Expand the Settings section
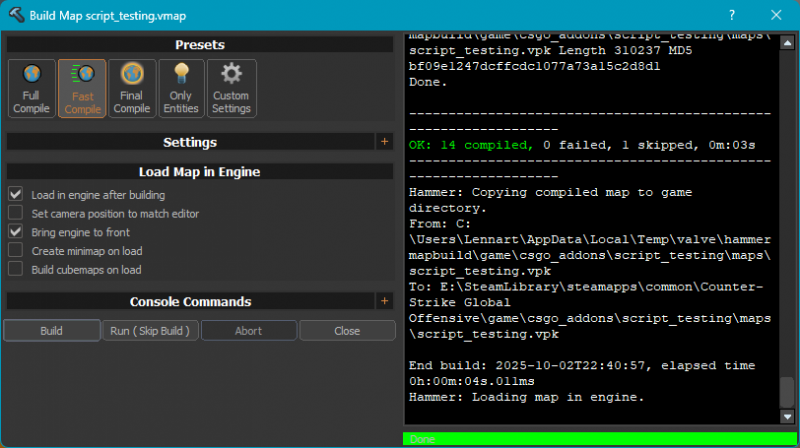The height and width of the screenshot is (448, 800). coord(385,142)
